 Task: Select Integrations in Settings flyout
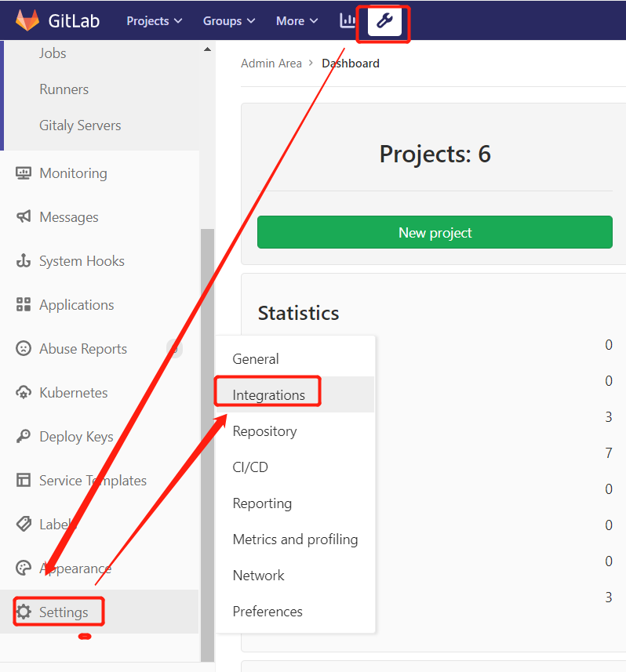click(x=295, y=394)
